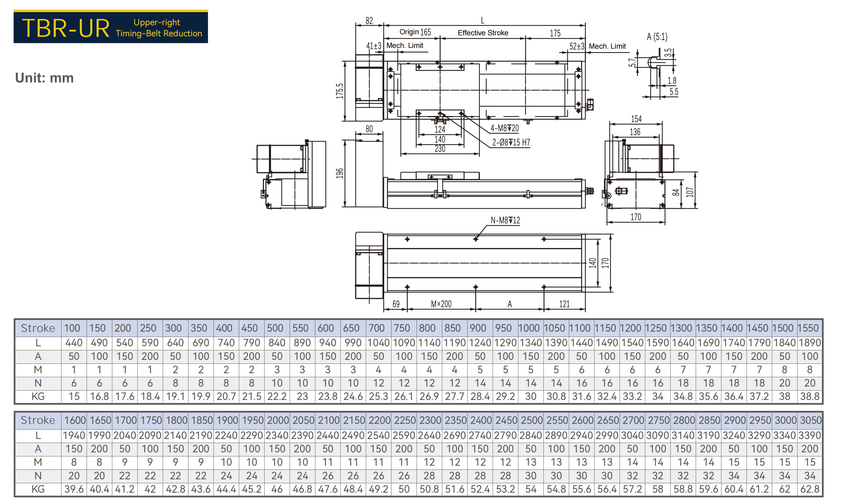Click the '121' end offset dimension
The image size is (841, 504).
tap(564, 304)
